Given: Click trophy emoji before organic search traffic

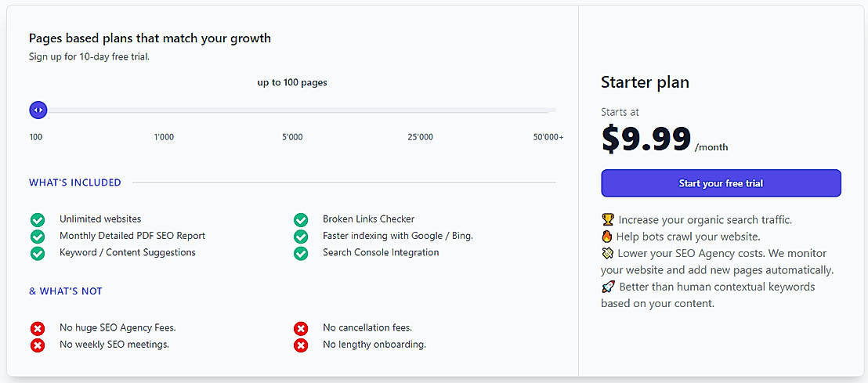Looking at the screenshot, I should 608,220.
